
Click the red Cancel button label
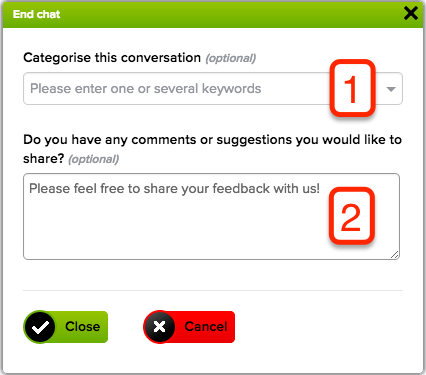coord(206,327)
